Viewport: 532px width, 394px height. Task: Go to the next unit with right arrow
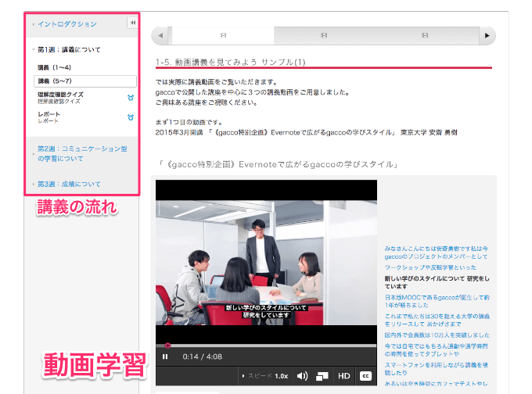487,35
